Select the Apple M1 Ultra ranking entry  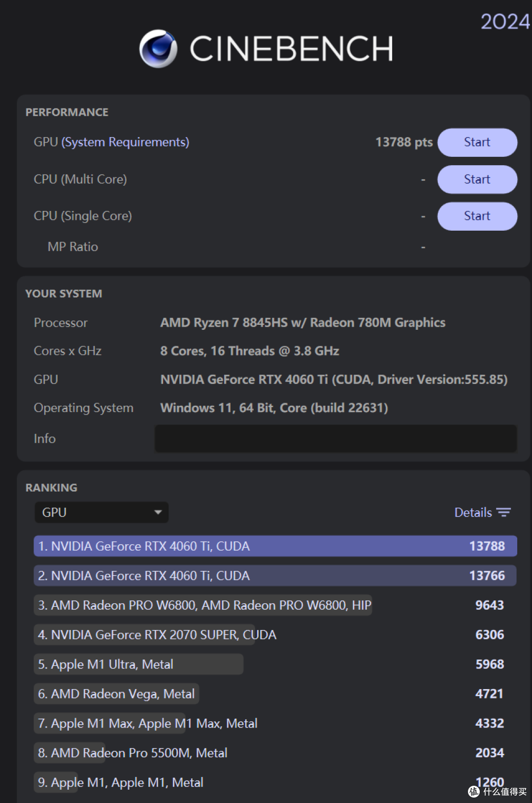pos(275,664)
